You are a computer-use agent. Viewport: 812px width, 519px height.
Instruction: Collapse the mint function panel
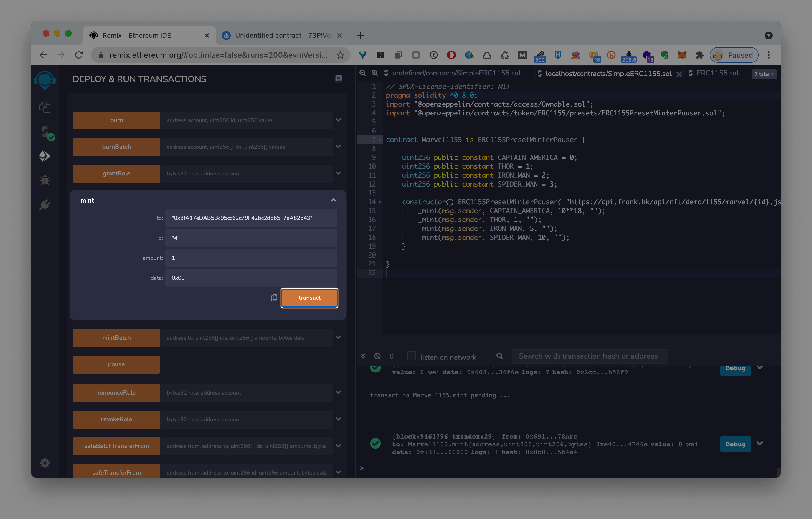pyautogui.click(x=333, y=200)
